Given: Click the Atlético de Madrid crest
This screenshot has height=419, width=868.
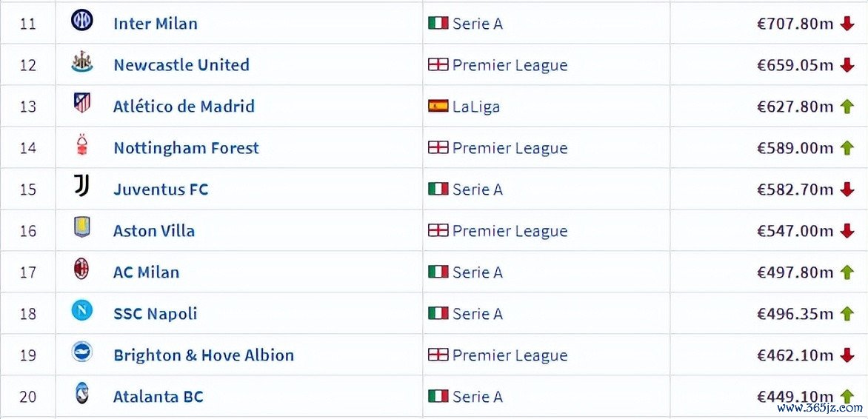Looking at the screenshot, I should [x=81, y=104].
